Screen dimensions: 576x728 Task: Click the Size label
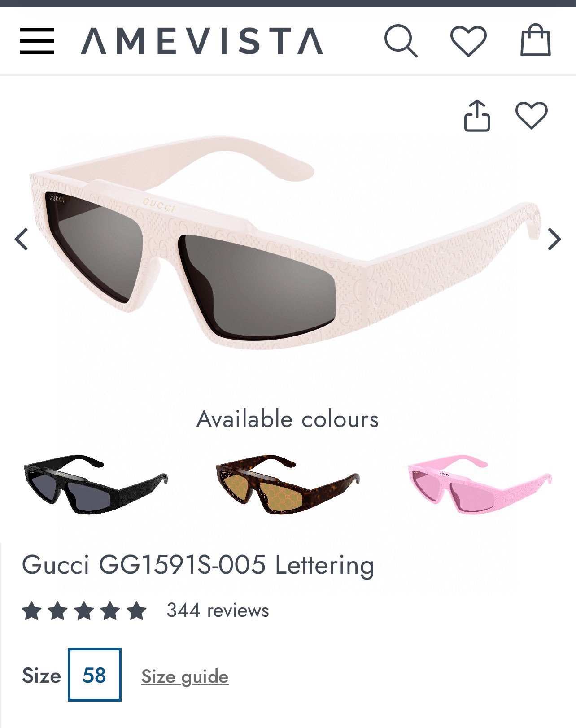pos(41,676)
